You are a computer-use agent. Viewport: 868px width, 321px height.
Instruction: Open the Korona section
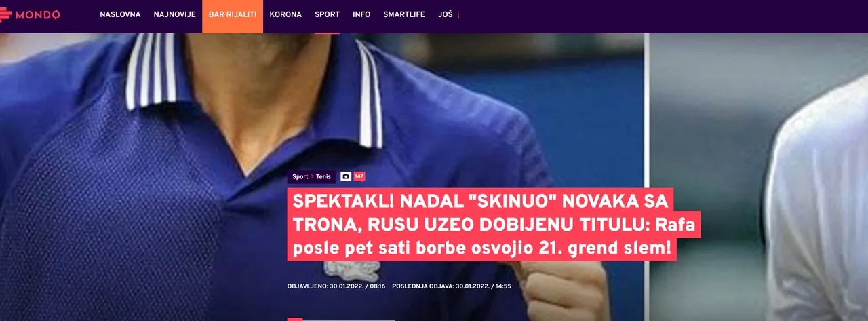285,14
